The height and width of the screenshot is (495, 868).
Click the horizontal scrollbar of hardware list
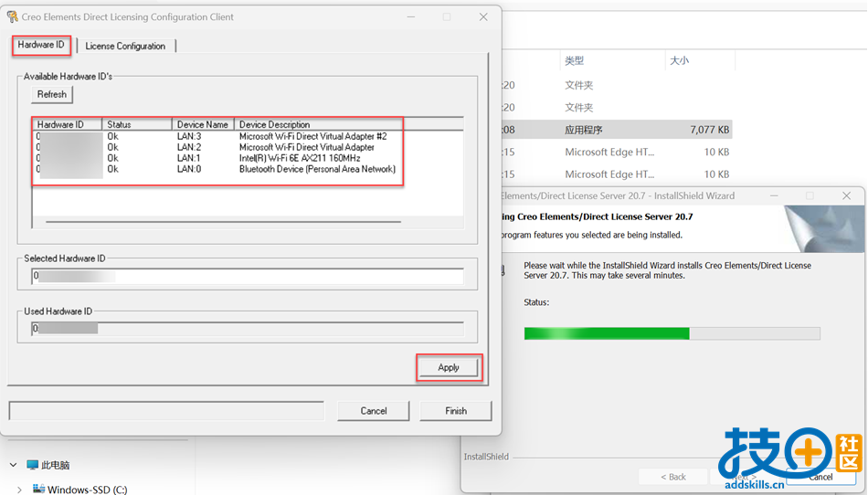pos(223,222)
